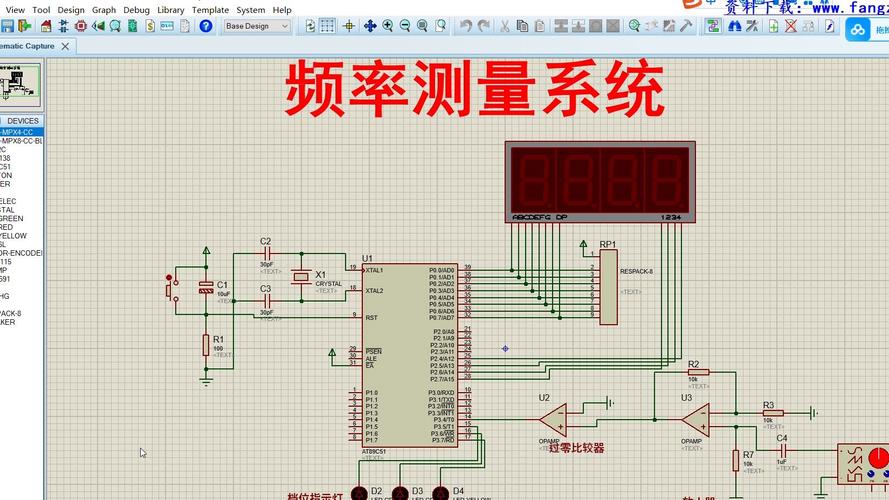Click the Zoom In magnifier

(388, 26)
